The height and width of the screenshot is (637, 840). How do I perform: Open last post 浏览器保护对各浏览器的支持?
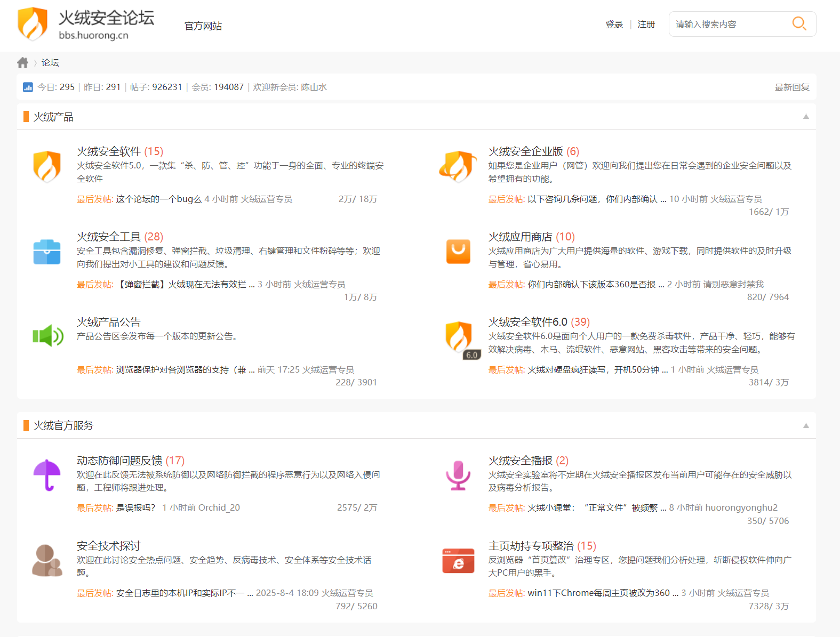(185, 370)
